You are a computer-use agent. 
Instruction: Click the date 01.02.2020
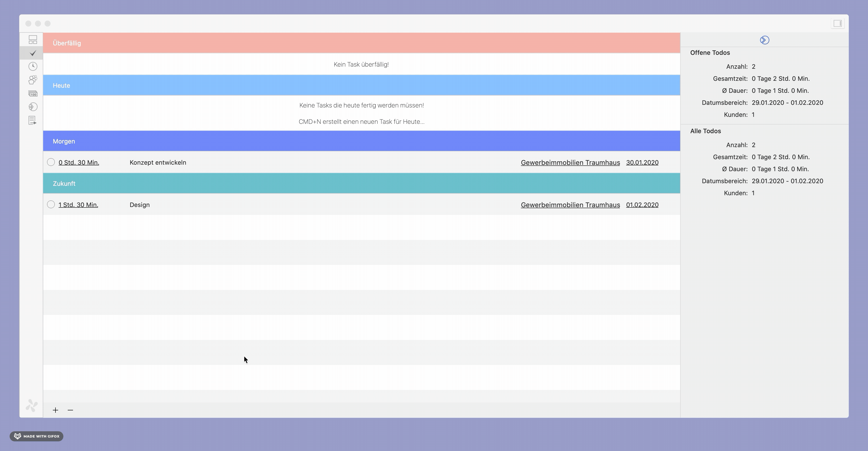click(x=642, y=205)
